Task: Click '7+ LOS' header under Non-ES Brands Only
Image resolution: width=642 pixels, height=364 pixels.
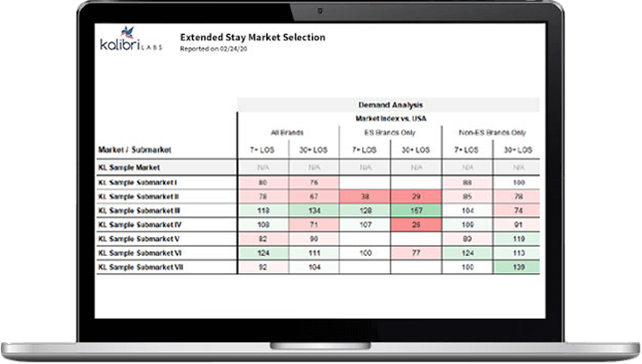Action: (x=466, y=150)
